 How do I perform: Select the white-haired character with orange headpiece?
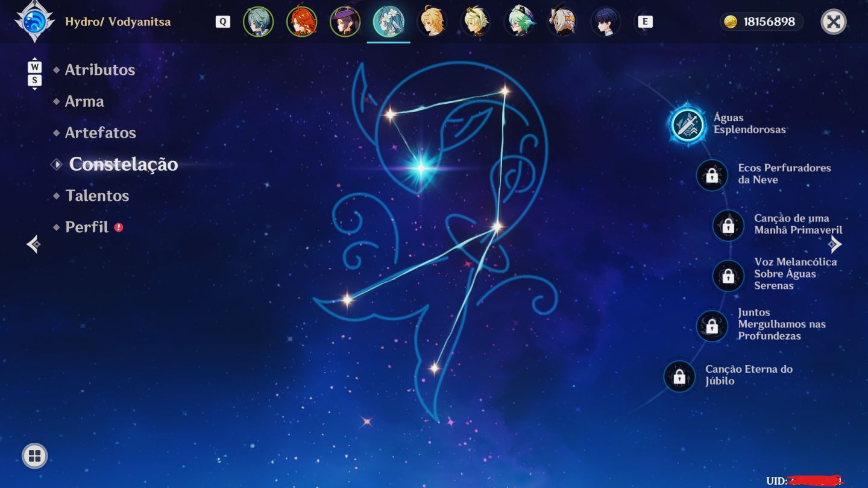(562, 22)
